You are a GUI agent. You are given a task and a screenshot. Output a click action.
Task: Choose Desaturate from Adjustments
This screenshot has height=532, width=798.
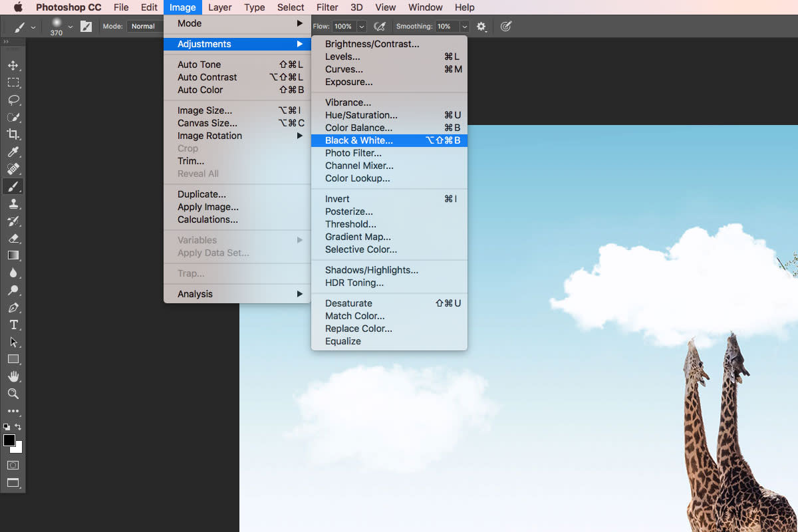(389, 303)
